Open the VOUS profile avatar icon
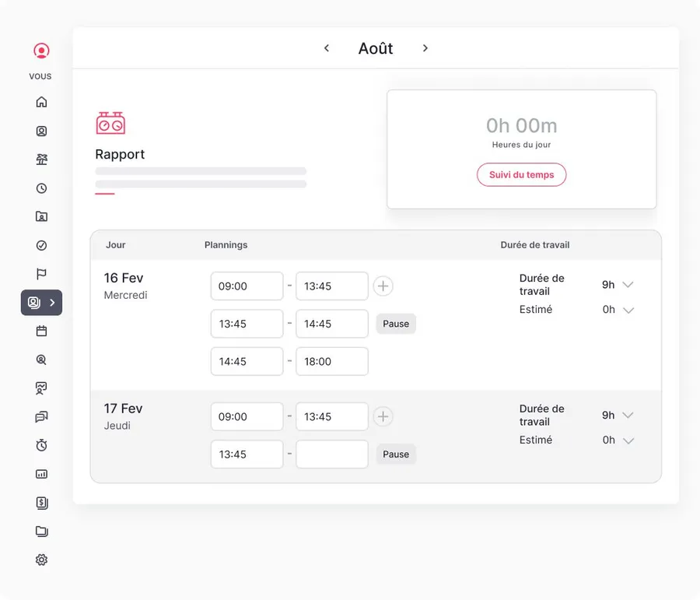This screenshot has height=600, width=700. point(41,51)
